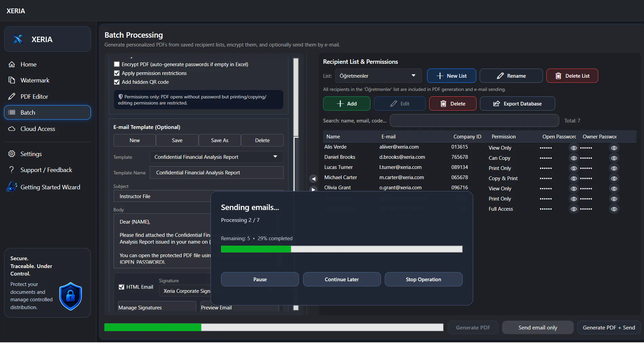The height and width of the screenshot is (343, 644).
Task: Open Manage Signatures
Action: point(157,307)
